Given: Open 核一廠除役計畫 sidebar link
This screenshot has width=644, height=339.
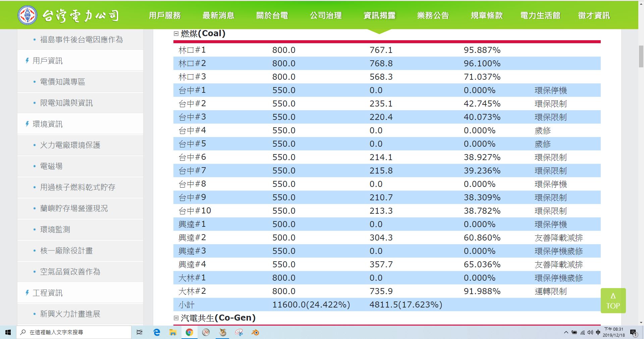Looking at the screenshot, I should tap(66, 251).
